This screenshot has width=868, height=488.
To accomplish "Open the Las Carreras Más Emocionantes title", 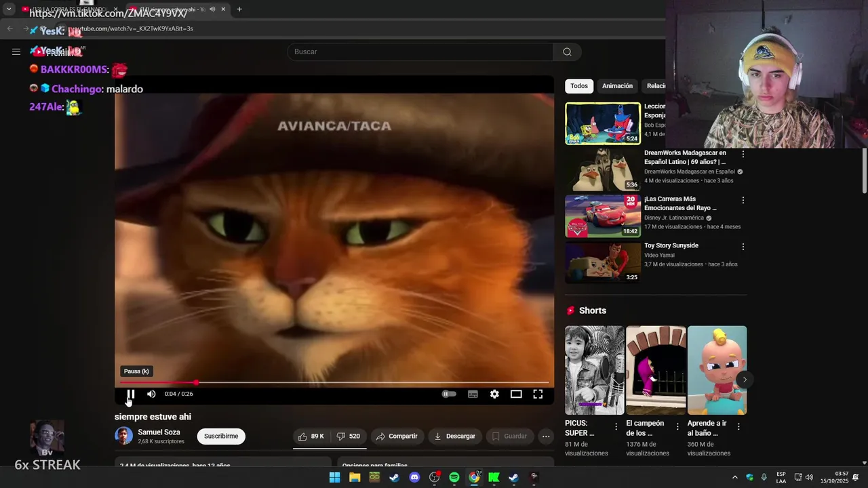I will 680,204.
